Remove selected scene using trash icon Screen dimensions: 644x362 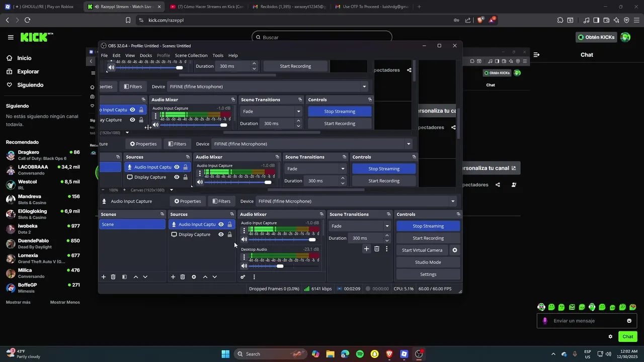point(113,277)
